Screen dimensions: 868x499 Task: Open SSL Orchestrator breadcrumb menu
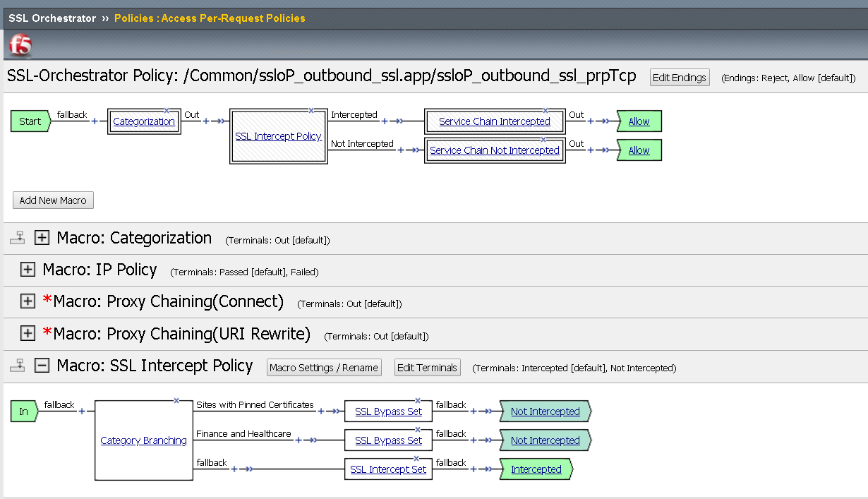click(x=52, y=18)
